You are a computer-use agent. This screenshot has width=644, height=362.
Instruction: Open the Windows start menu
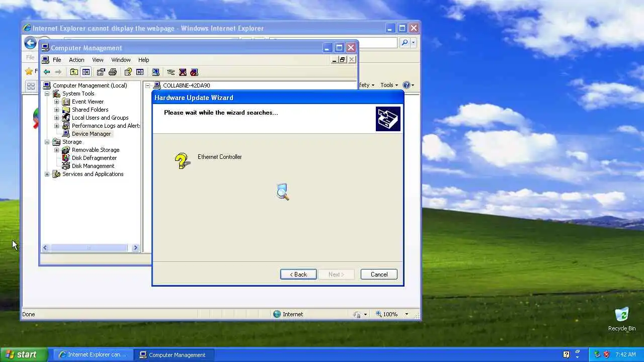click(x=24, y=354)
